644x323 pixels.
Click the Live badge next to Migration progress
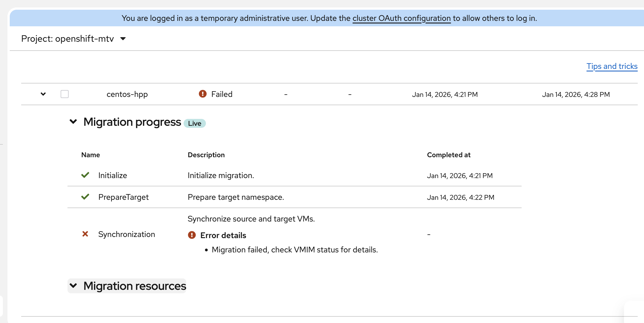coord(194,123)
